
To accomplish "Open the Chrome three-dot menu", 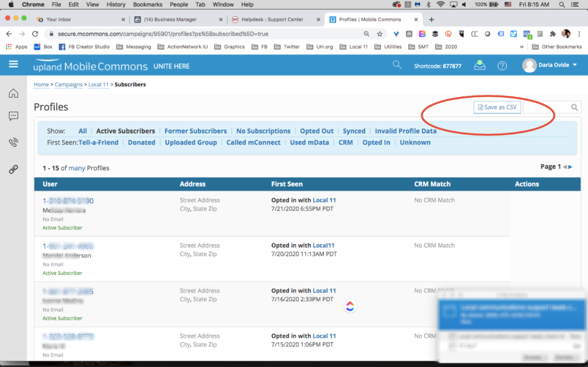I will [x=579, y=34].
